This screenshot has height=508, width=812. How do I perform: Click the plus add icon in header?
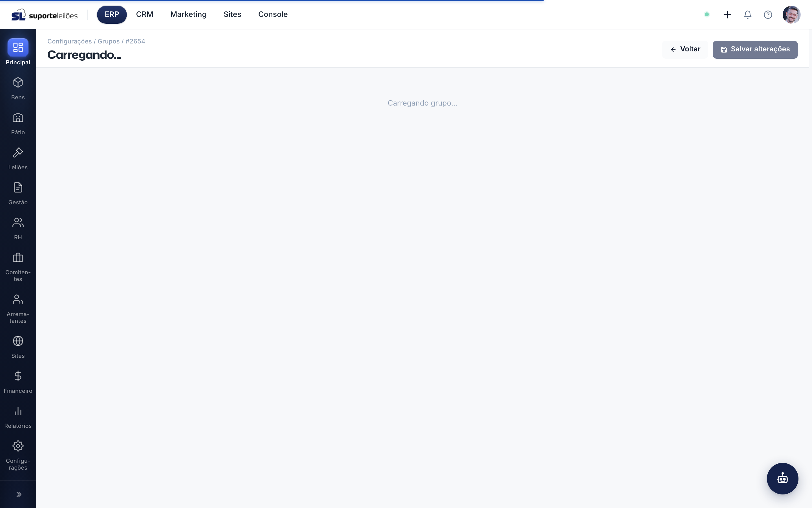click(727, 14)
